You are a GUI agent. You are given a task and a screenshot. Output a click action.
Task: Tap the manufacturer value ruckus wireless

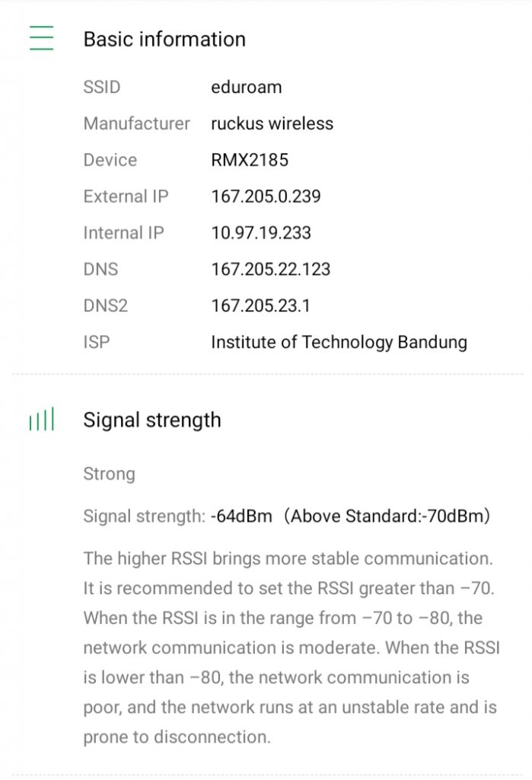tap(272, 123)
